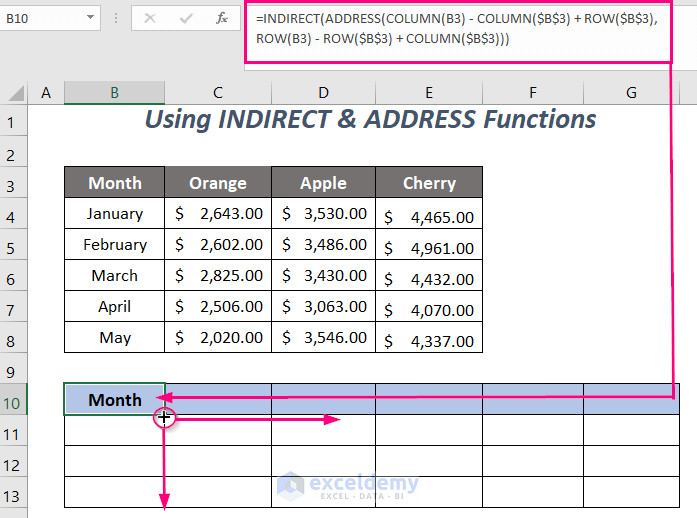Click the Select All corner triangle

click(15, 93)
